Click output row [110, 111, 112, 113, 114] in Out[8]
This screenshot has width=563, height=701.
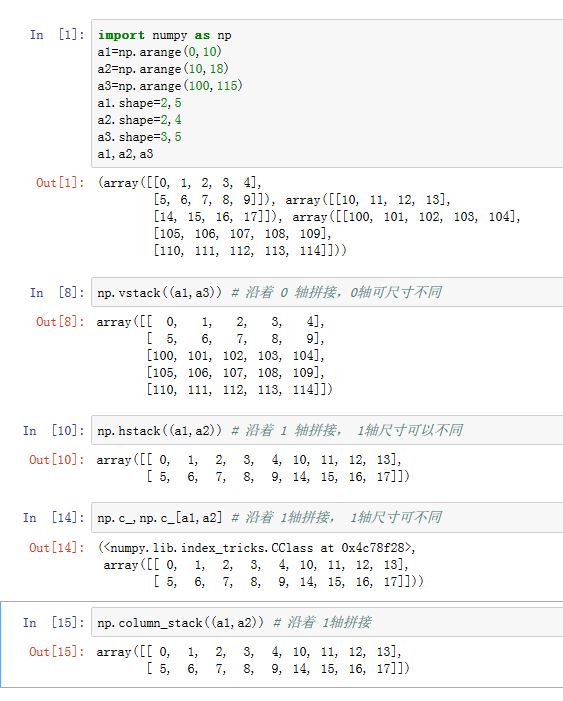point(240,389)
